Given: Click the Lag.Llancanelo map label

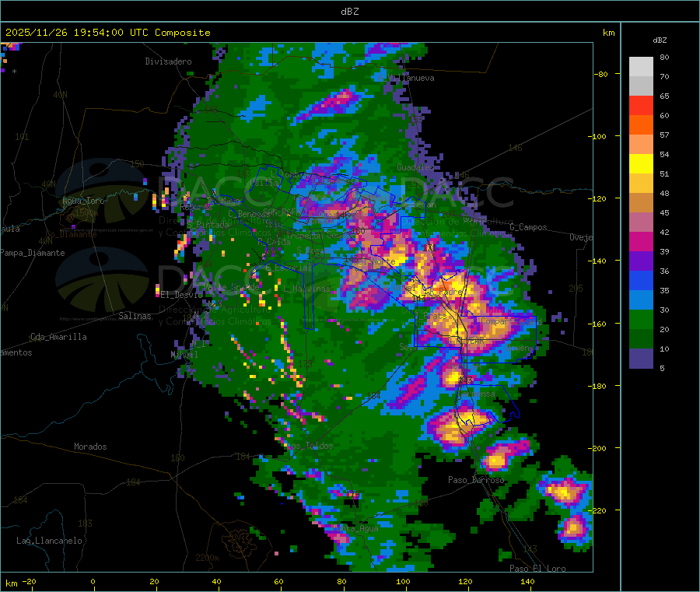Looking at the screenshot, I should [49, 541].
